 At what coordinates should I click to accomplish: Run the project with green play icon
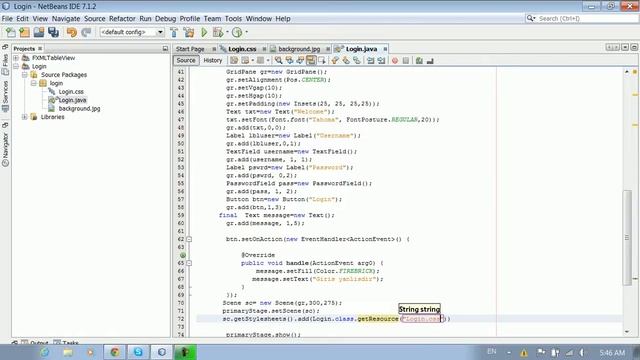pyautogui.click(x=204, y=32)
